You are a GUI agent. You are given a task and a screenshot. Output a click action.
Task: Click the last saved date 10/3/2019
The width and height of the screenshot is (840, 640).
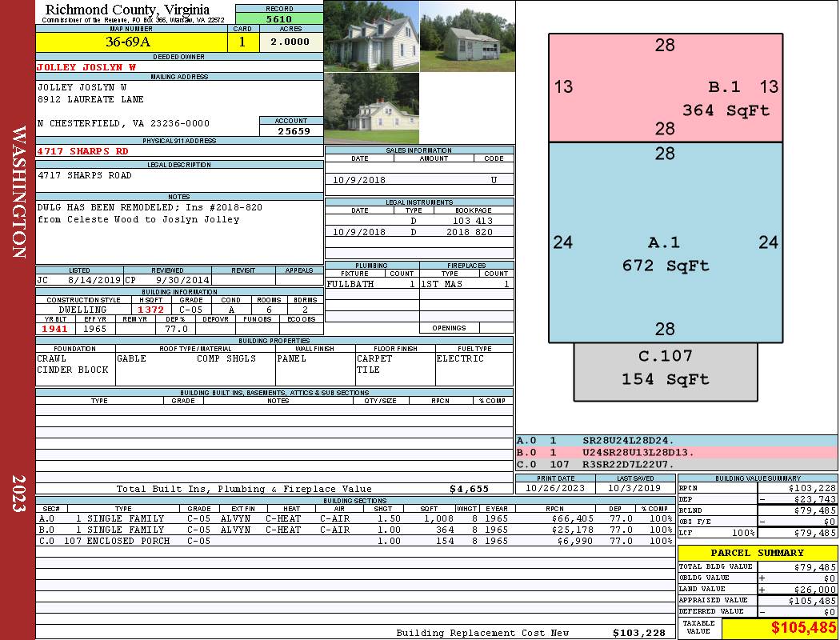tap(634, 488)
